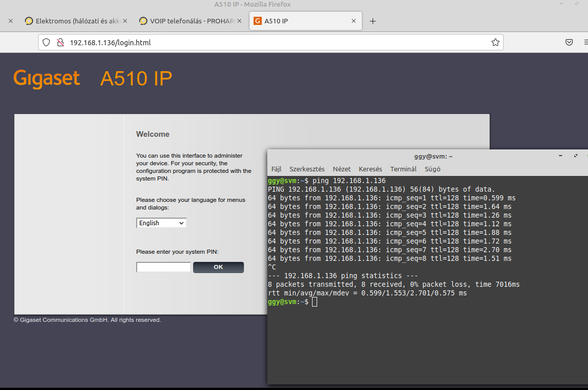Bookmark this page with the star icon
Screen dimensions: 588x390
click(x=496, y=42)
